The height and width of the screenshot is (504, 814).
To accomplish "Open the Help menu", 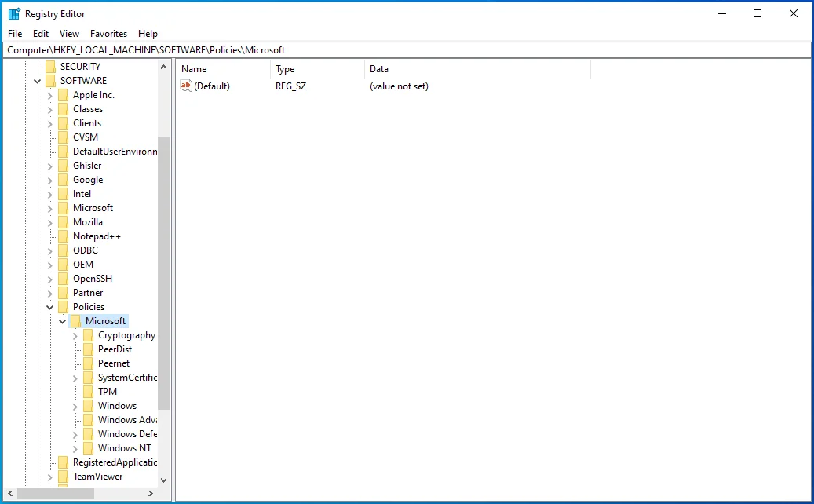I will 148,34.
